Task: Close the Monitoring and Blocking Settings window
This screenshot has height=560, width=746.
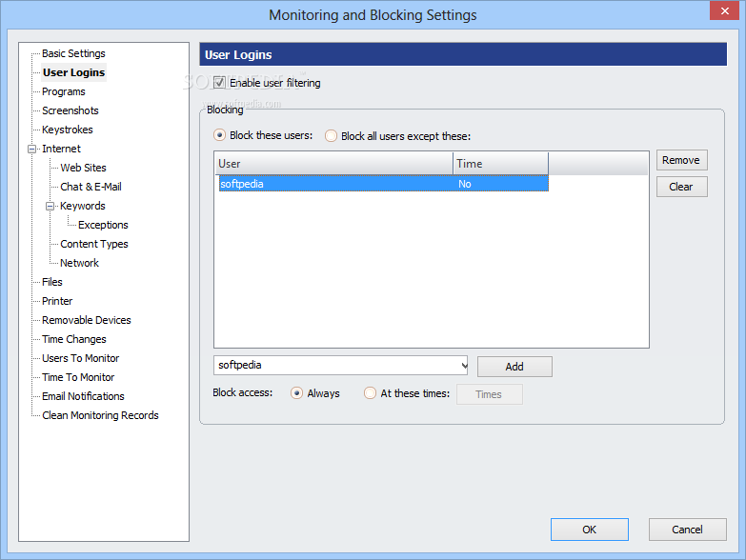Action: point(725,10)
